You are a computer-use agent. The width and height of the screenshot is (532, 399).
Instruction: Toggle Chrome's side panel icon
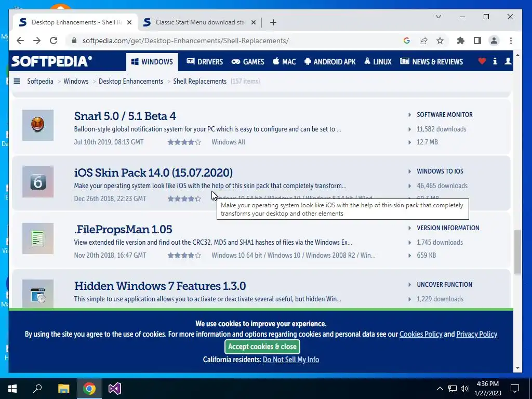coord(477,41)
